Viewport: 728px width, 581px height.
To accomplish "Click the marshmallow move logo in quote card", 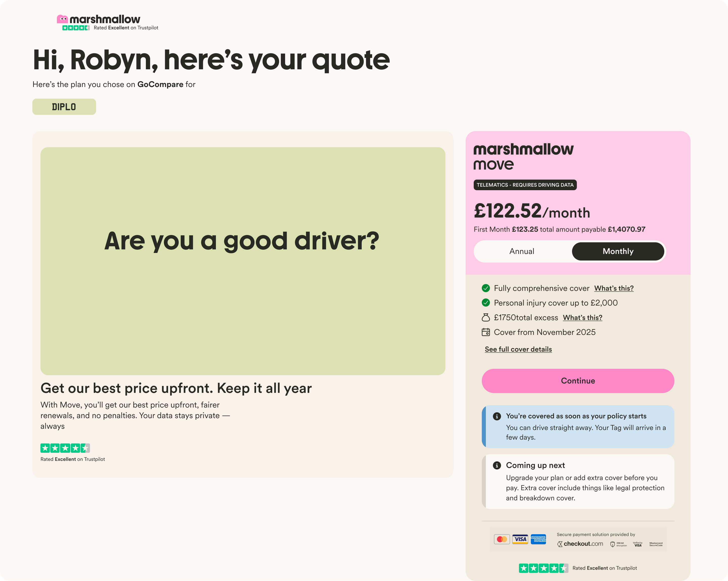I will tap(524, 157).
